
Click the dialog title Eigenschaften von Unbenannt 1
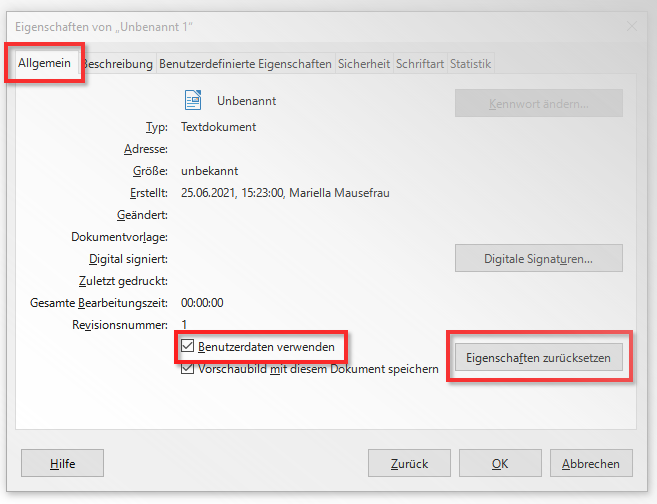coord(104,27)
